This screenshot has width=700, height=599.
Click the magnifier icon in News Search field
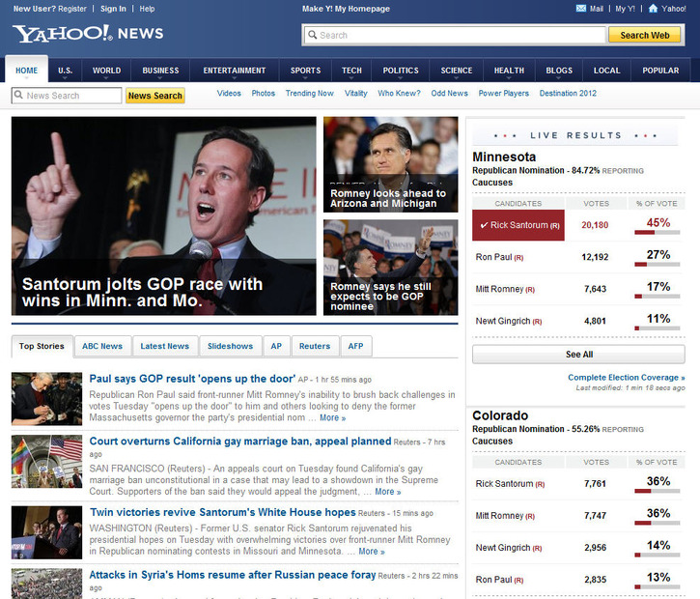click(x=18, y=95)
